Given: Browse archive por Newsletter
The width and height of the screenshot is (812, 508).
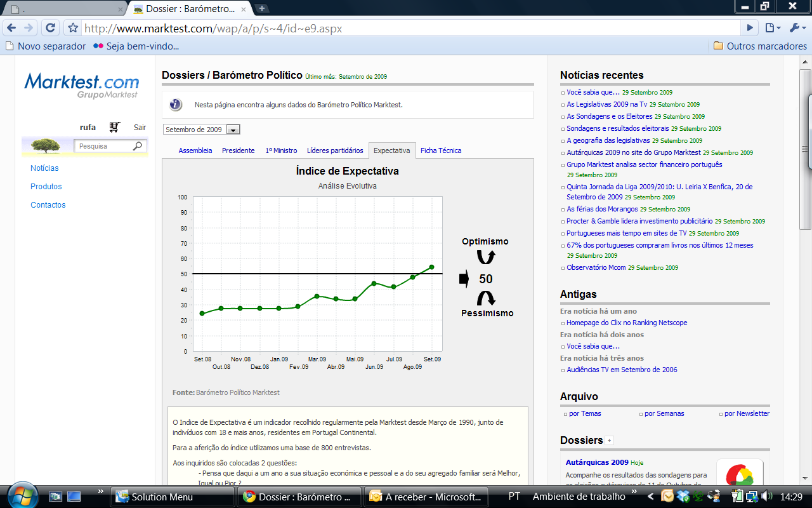Looking at the screenshot, I should click(x=747, y=413).
